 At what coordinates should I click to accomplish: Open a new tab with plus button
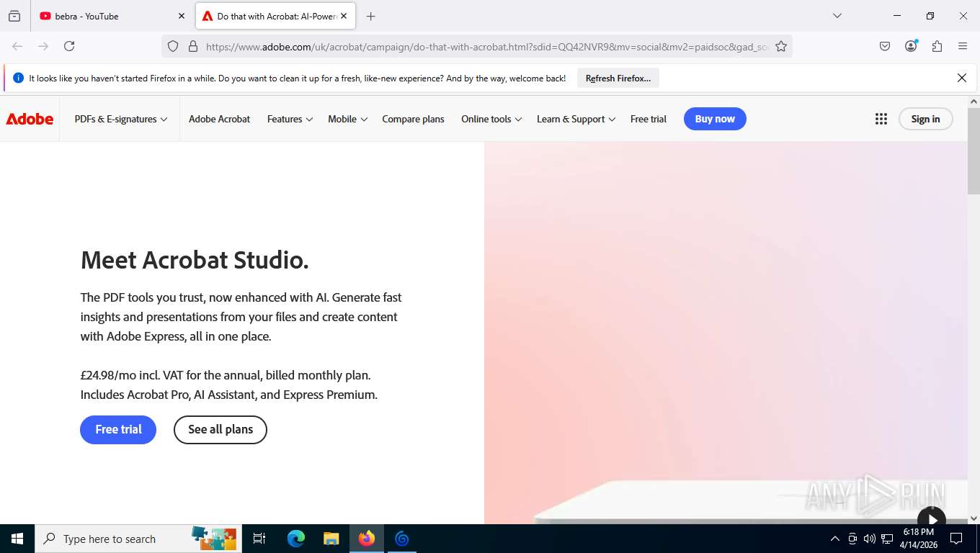(371, 16)
